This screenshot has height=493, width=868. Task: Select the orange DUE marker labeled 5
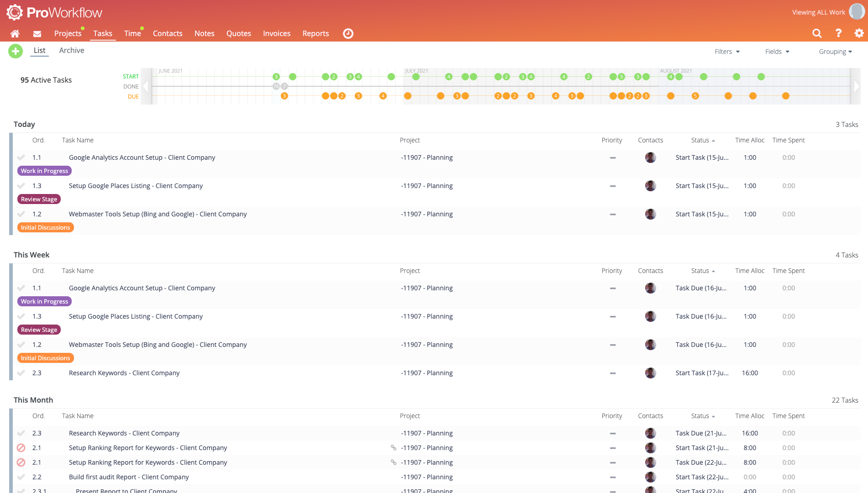coord(695,96)
